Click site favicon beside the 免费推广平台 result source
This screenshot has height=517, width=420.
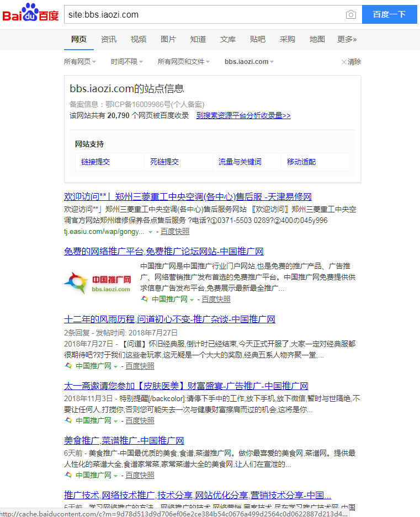[145, 299]
